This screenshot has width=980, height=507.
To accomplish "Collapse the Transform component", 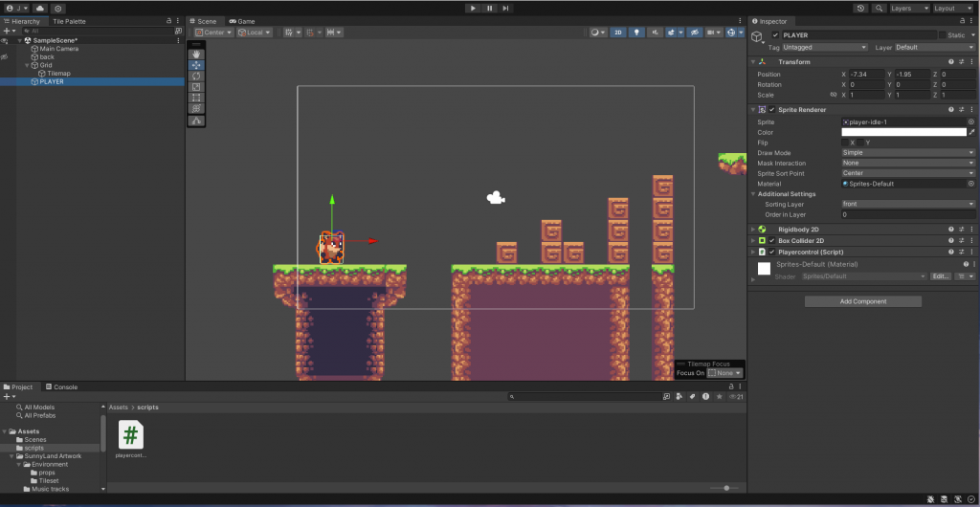I will pyautogui.click(x=753, y=62).
